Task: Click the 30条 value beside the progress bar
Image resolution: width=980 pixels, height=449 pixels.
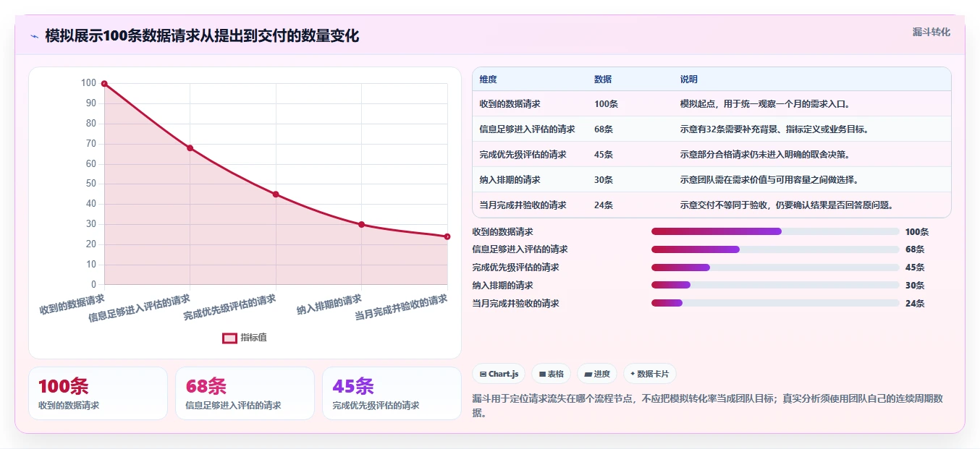Action: pos(915,286)
